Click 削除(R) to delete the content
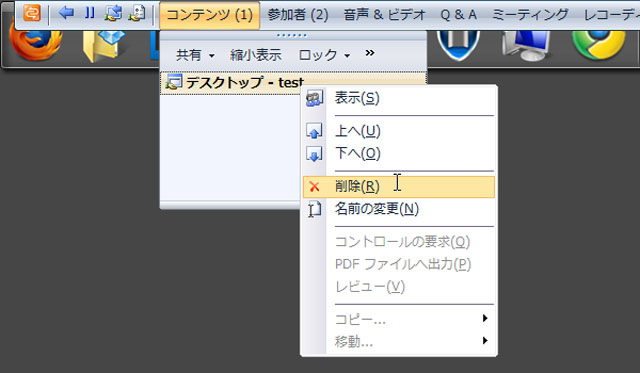The image size is (640, 373). pos(399,186)
